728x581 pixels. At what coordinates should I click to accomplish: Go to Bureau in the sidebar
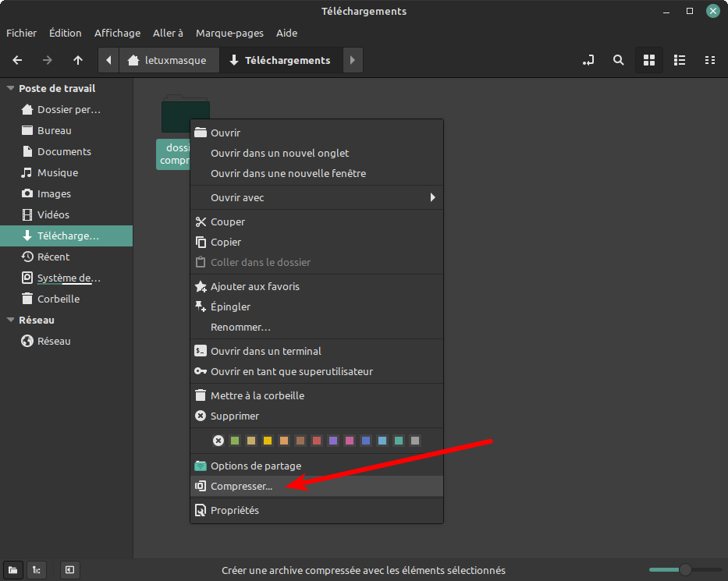66,130
